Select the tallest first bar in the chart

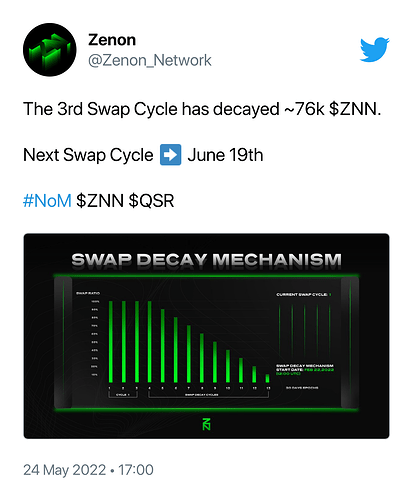[111, 342]
